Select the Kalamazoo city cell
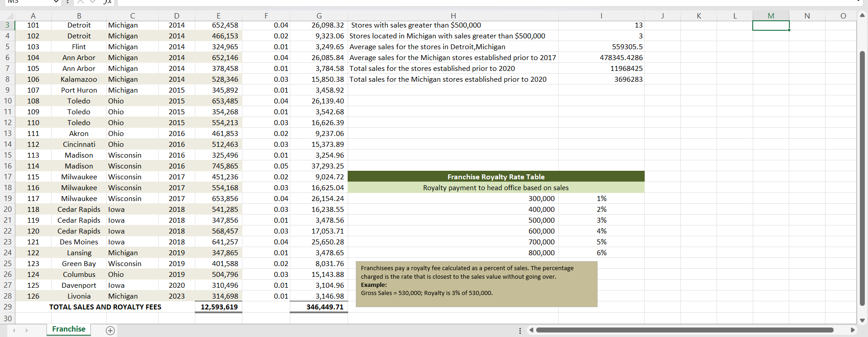Screen dimensions: 868x337 pyautogui.click(x=79, y=80)
